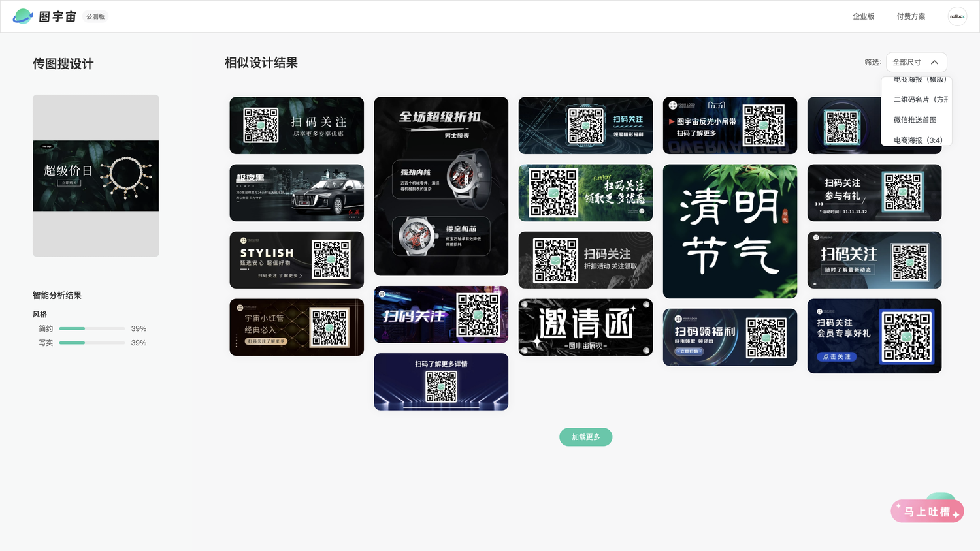This screenshot has height=551, width=980.
Task: Select 二维码名片 size option
Action: [x=921, y=100]
